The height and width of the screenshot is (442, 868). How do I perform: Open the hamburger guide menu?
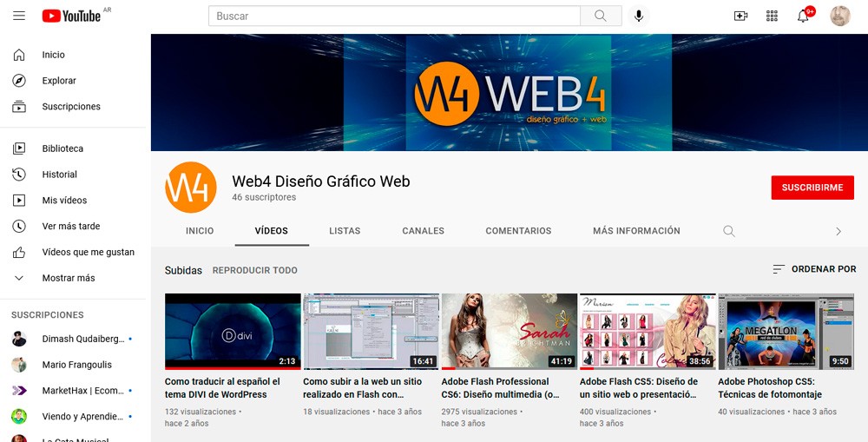(x=19, y=16)
